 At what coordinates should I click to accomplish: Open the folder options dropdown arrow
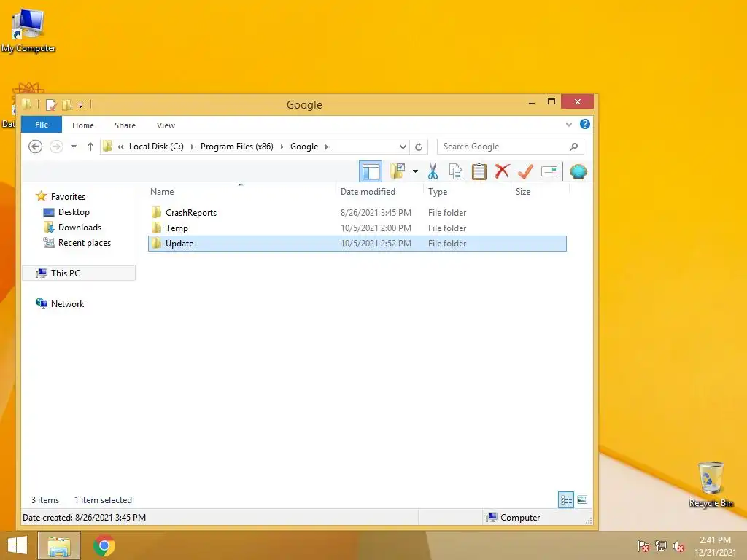(415, 171)
